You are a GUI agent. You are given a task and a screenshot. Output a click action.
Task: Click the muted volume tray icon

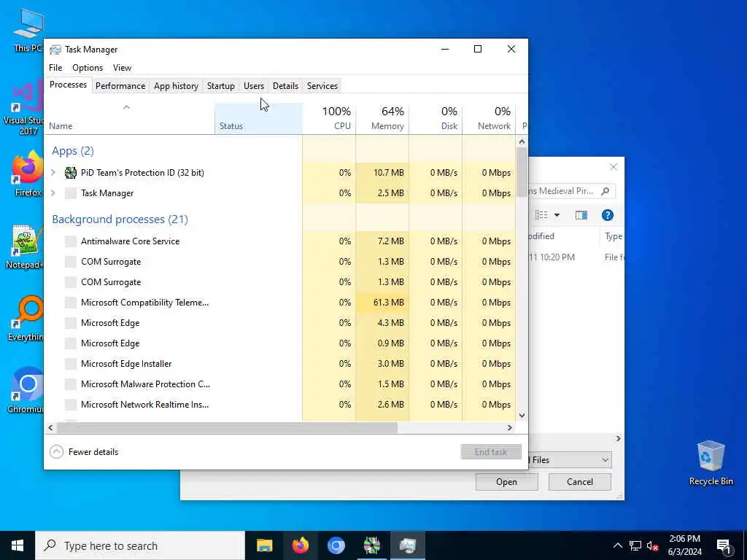pyautogui.click(x=652, y=545)
